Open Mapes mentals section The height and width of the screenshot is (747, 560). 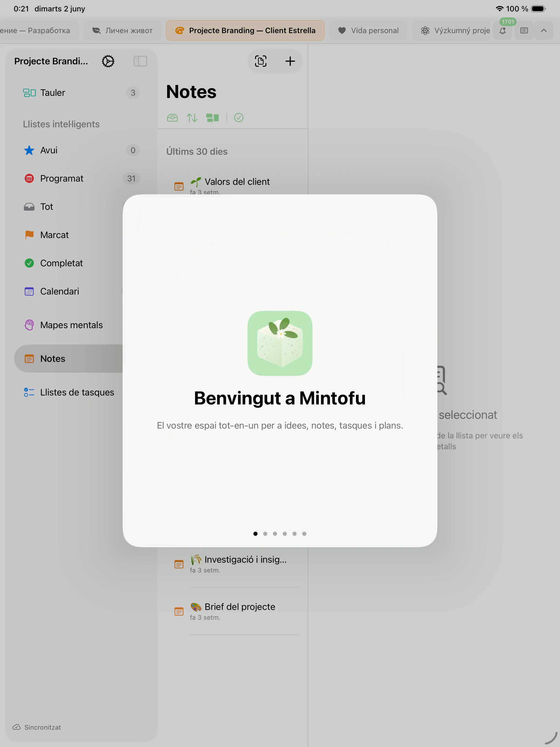(69, 325)
